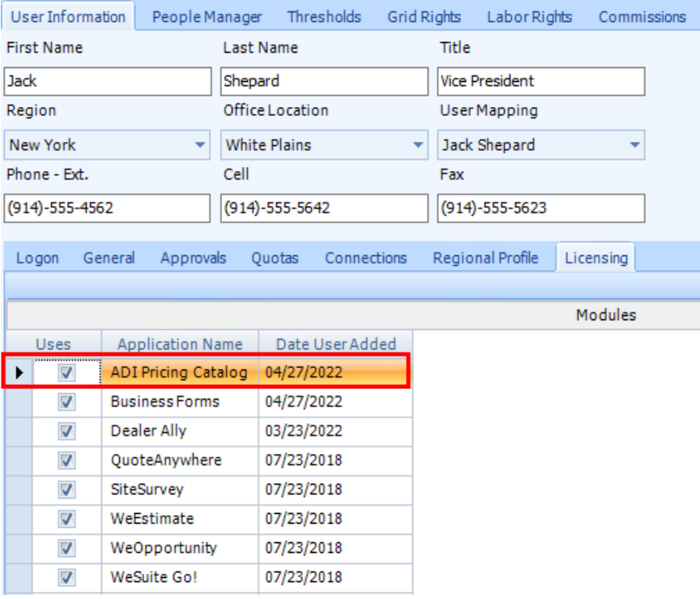Viewport: 700px width, 599px height.
Task: Sort by the Uses column header
Action: coord(53,344)
